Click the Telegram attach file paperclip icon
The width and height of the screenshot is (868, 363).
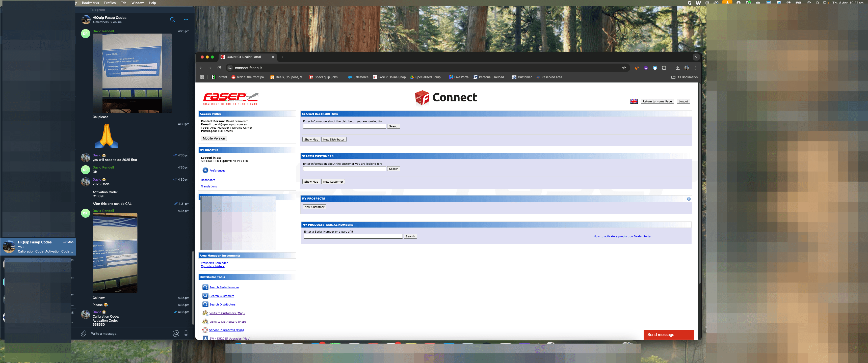84,333
